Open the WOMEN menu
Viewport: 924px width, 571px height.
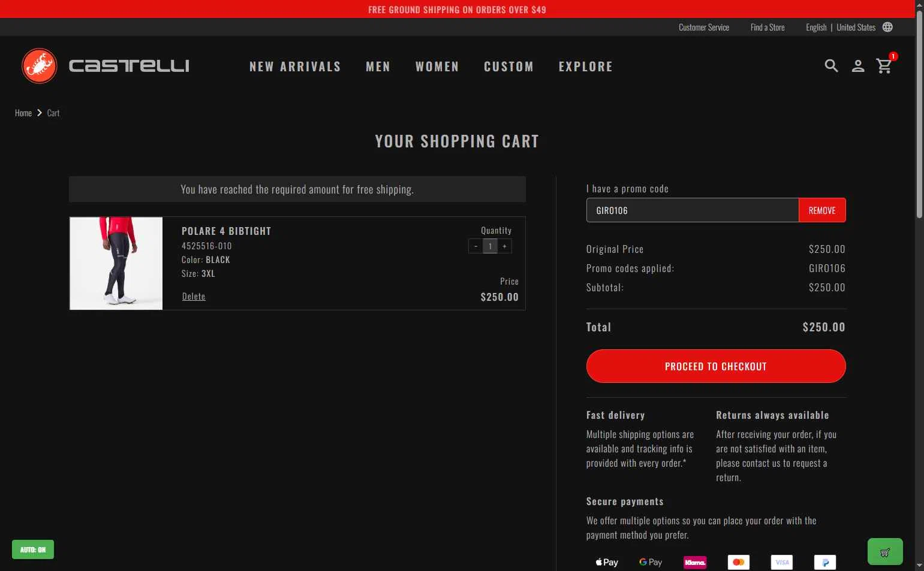click(437, 67)
